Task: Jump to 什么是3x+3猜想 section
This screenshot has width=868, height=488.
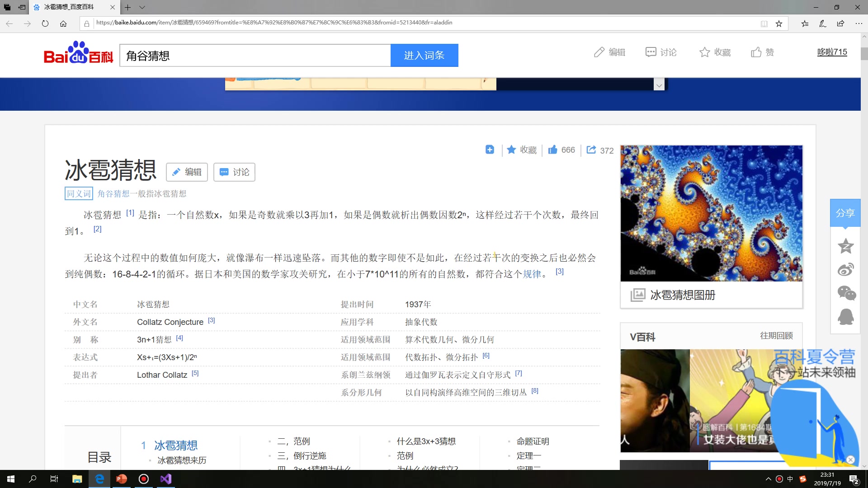Action: [x=426, y=441]
